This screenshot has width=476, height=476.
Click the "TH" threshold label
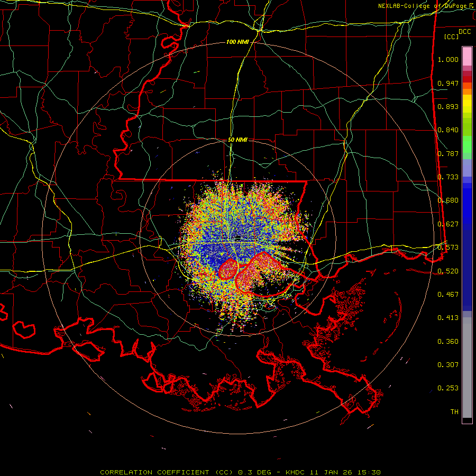coord(454,411)
